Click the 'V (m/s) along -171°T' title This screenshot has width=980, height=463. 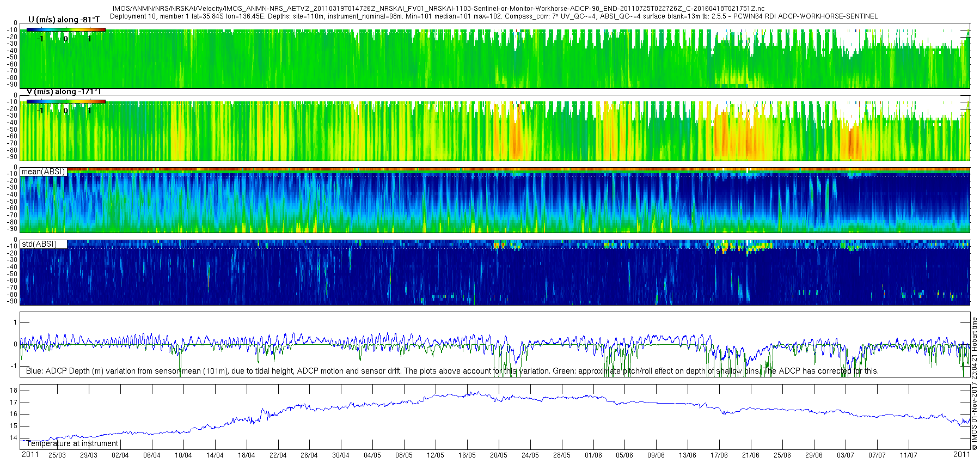click(64, 92)
